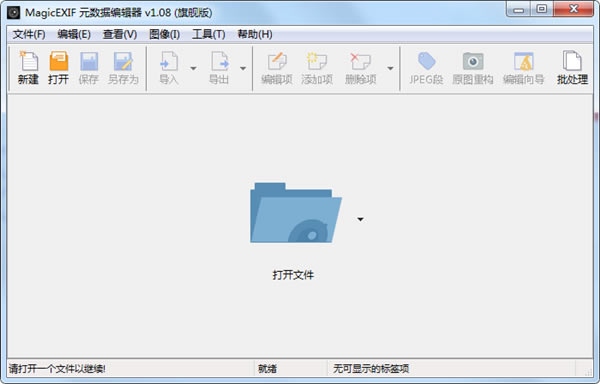
Task: Click status text 请打开一个文件以继续!
Action: 57,369
